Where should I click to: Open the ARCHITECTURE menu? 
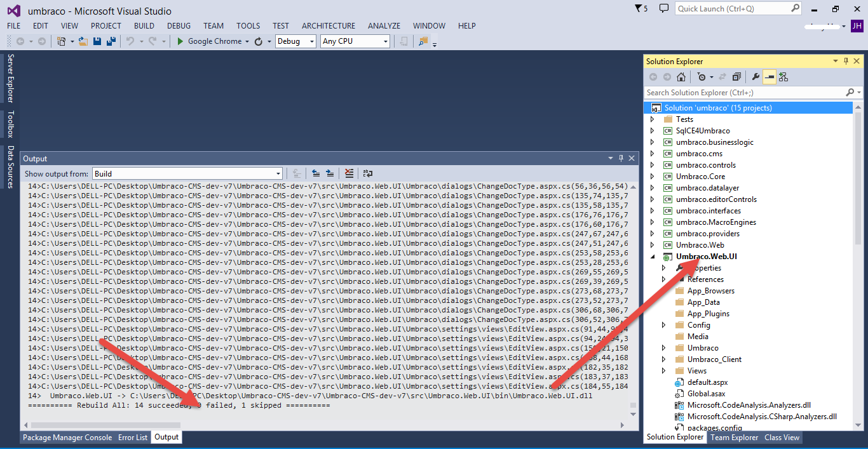tap(329, 26)
